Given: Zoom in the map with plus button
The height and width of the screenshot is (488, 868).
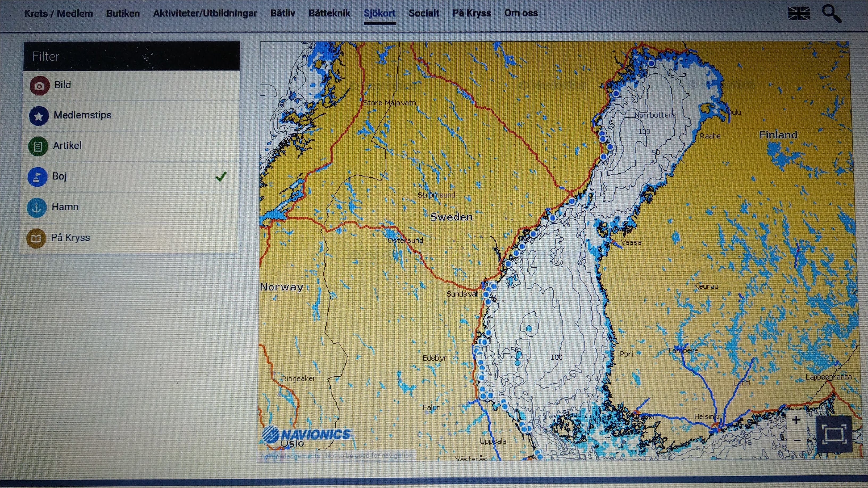Looking at the screenshot, I should (796, 420).
